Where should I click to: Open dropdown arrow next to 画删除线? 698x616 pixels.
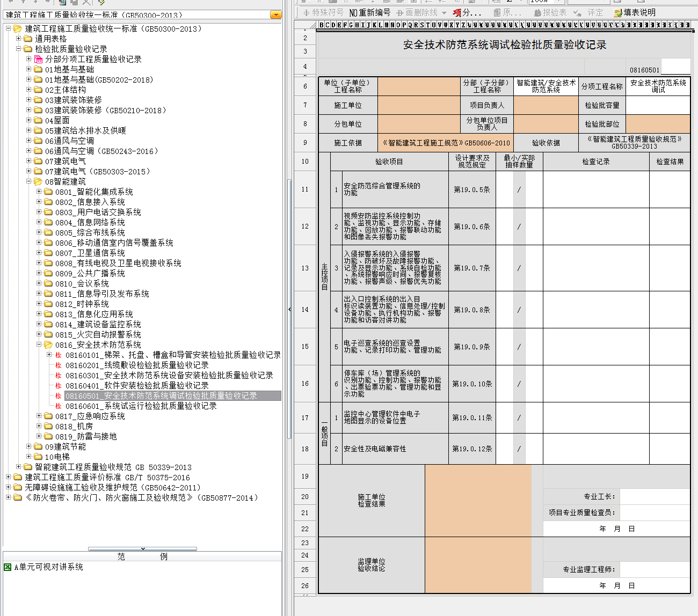tap(444, 12)
